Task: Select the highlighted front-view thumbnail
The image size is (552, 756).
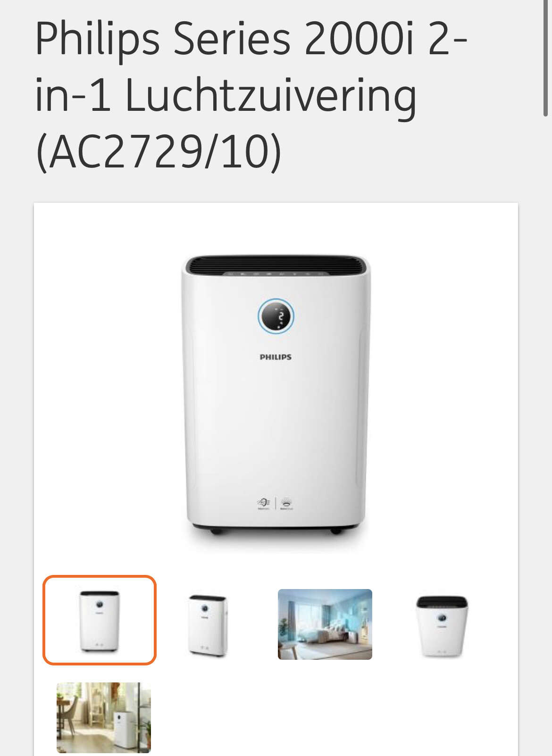Action: tap(100, 620)
